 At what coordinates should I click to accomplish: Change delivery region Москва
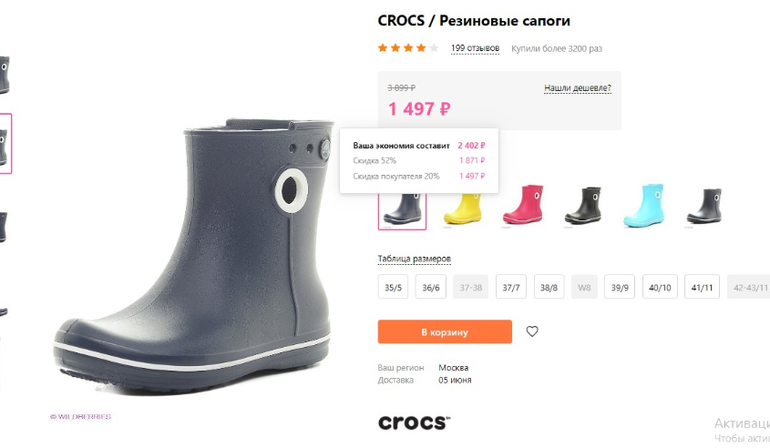click(x=453, y=367)
